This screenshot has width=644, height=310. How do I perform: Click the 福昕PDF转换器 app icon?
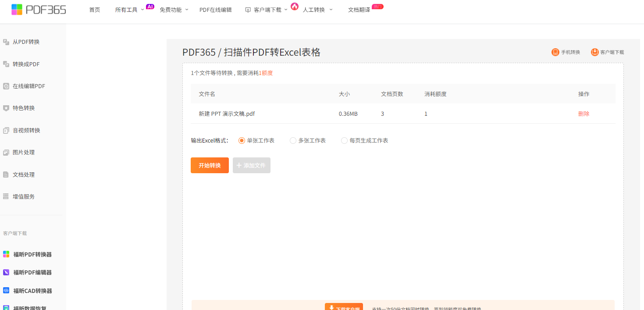tap(6, 254)
